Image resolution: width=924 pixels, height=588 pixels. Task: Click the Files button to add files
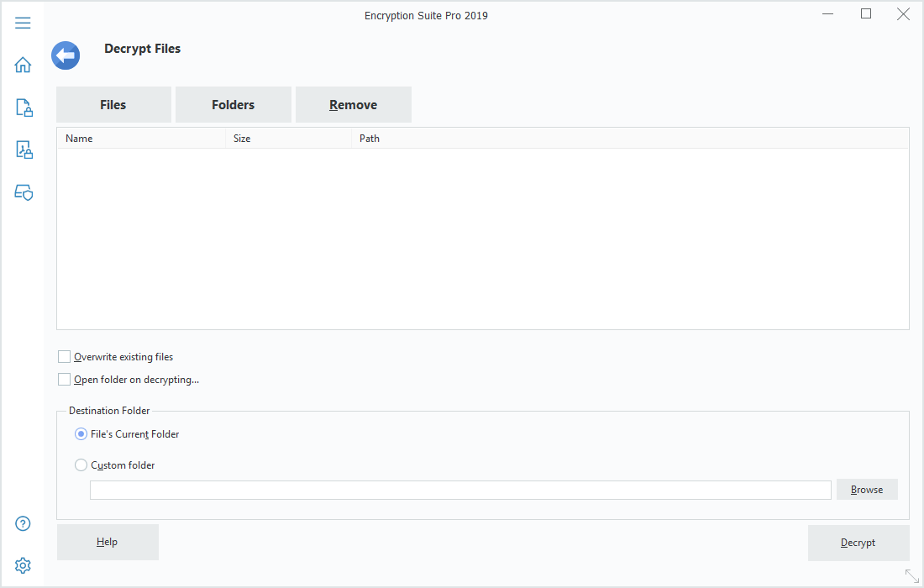(x=113, y=105)
